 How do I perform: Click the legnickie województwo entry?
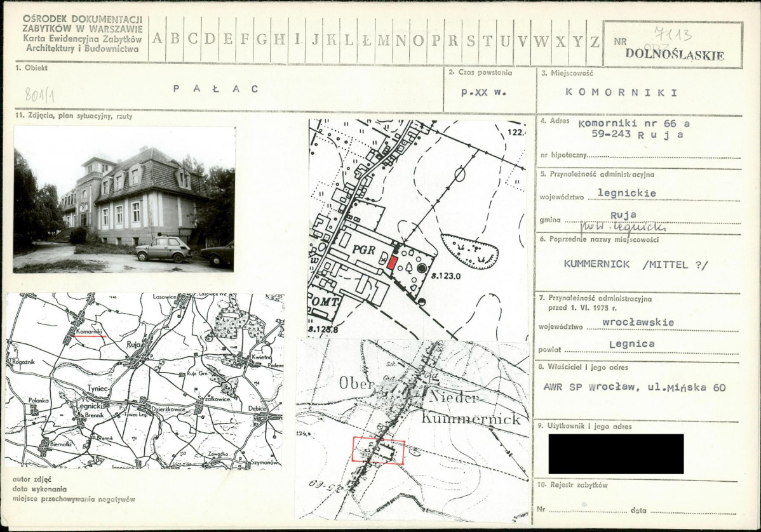[627, 192]
